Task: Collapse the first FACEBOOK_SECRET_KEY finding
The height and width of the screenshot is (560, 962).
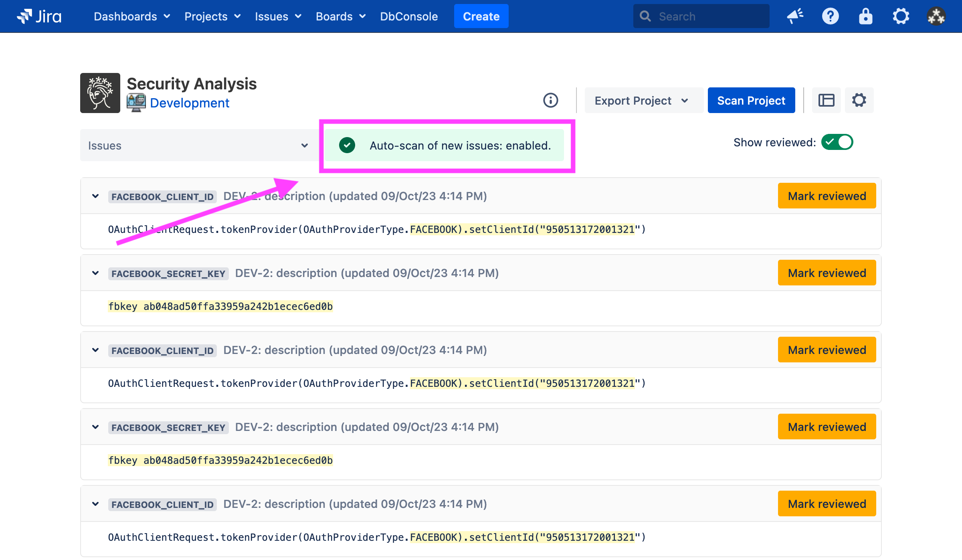Action: point(95,273)
